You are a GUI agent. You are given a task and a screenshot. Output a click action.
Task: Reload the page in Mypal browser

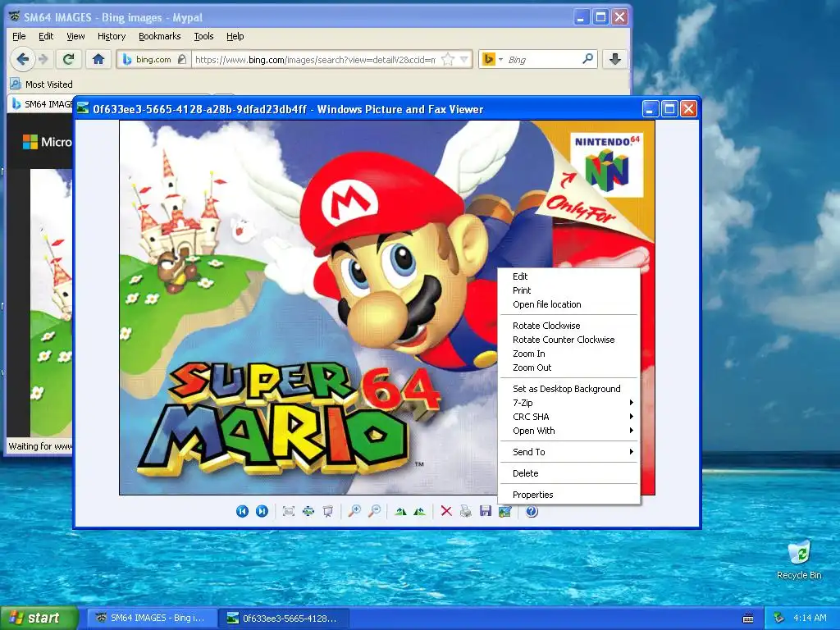[69, 59]
